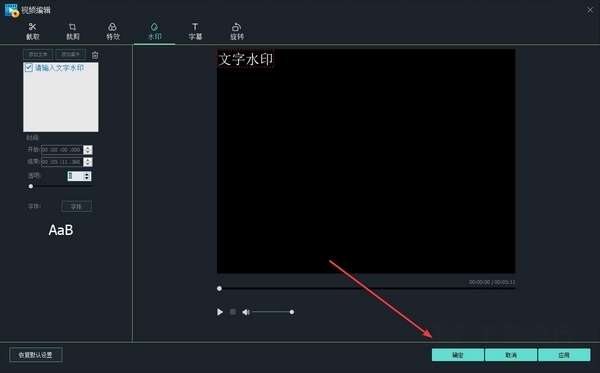Open the 字体 font button
Screen dimensions: 600x373
pyautogui.click(x=77, y=207)
